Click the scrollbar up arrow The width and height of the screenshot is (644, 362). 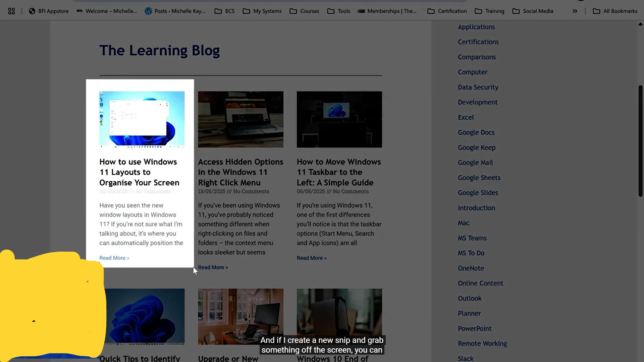(x=640, y=24)
